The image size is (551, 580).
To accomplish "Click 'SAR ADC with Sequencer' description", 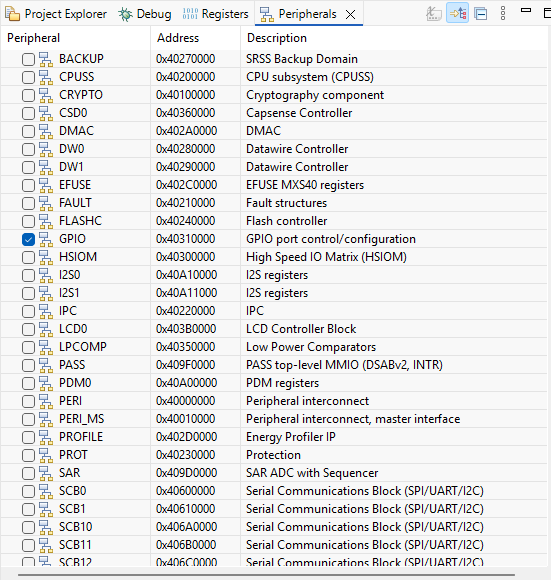I will tap(312, 473).
